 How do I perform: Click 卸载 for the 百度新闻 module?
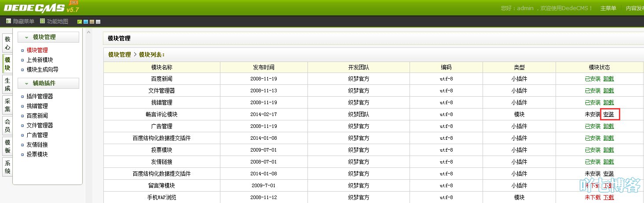(608, 79)
